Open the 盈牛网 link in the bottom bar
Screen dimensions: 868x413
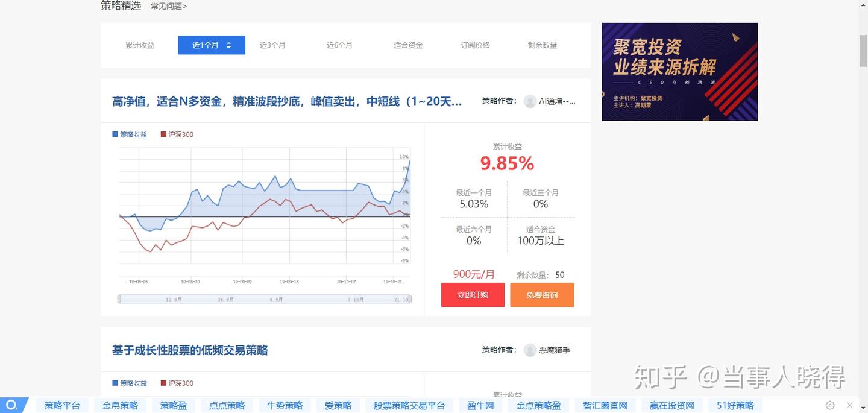[x=480, y=405]
